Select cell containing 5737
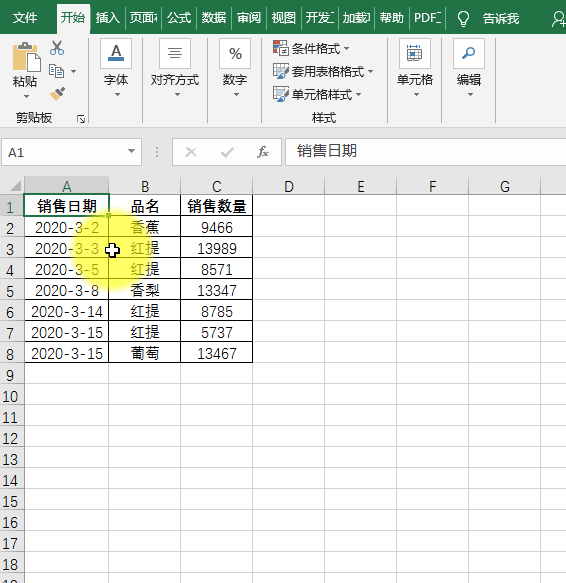The image size is (566, 583). point(216,332)
